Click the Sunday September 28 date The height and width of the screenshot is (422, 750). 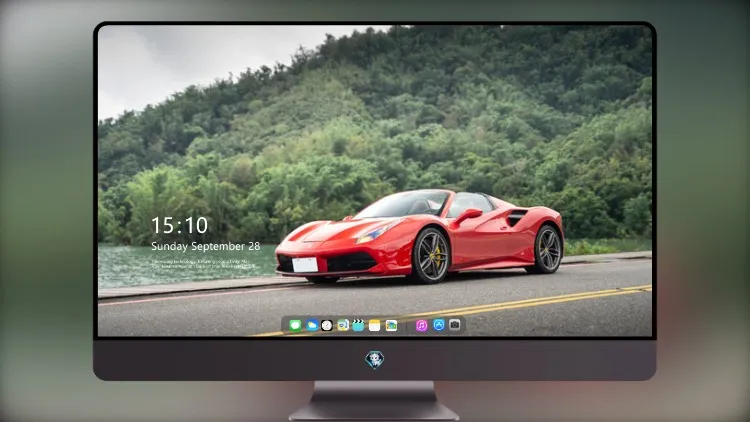click(x=206, y=246)
